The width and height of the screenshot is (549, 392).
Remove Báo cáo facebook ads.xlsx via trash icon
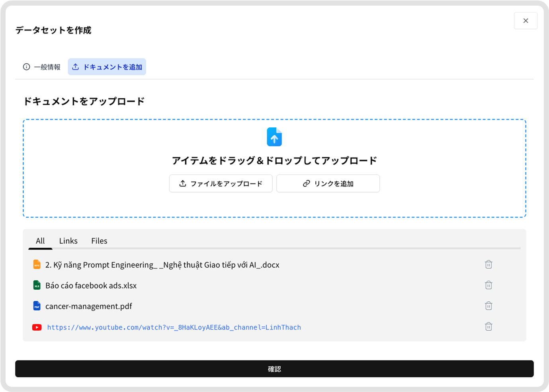point(488,285)
